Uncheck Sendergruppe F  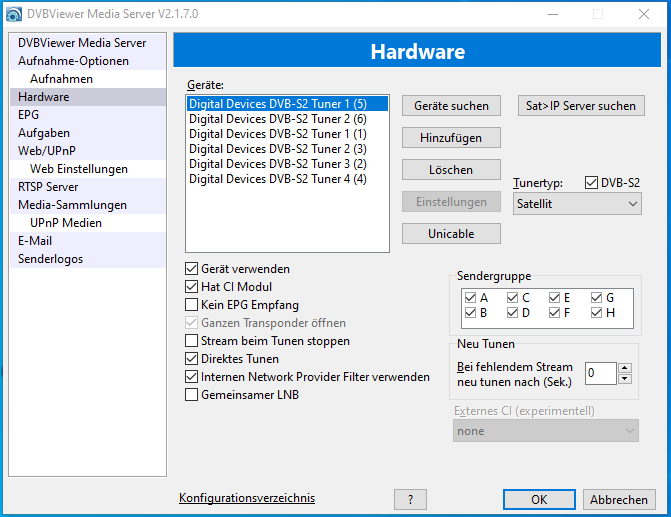point(554,313)
